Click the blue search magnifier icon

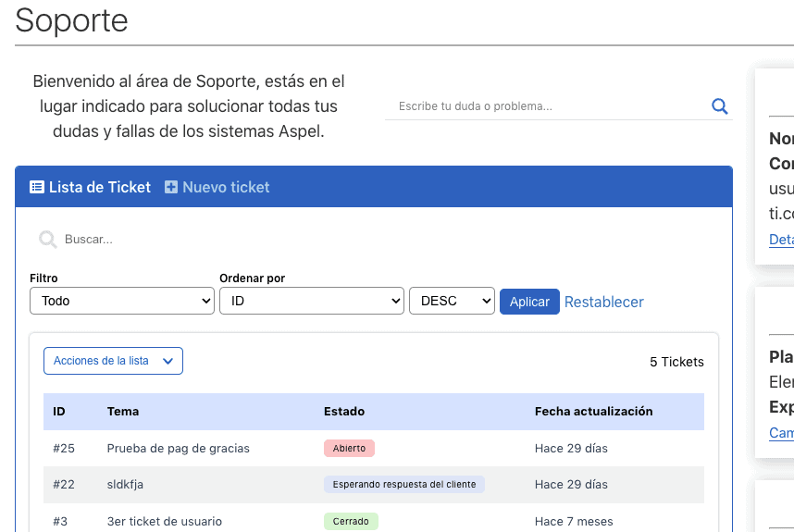point(720,106)
